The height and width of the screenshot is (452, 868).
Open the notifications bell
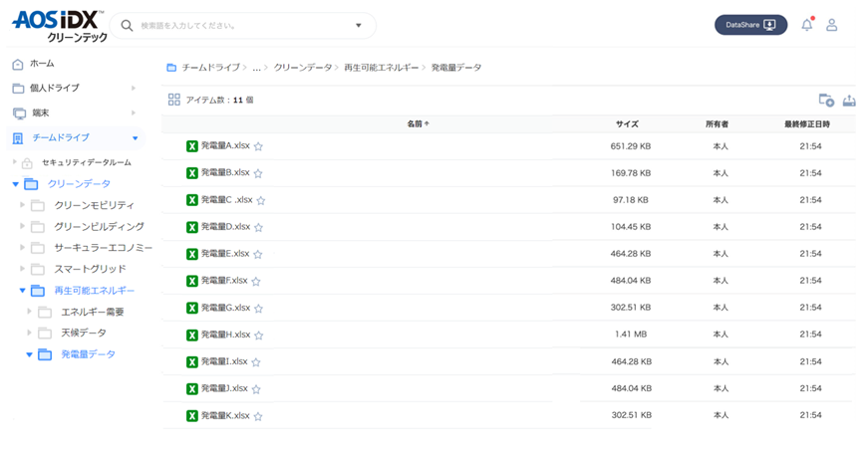[x=807, y=25]
